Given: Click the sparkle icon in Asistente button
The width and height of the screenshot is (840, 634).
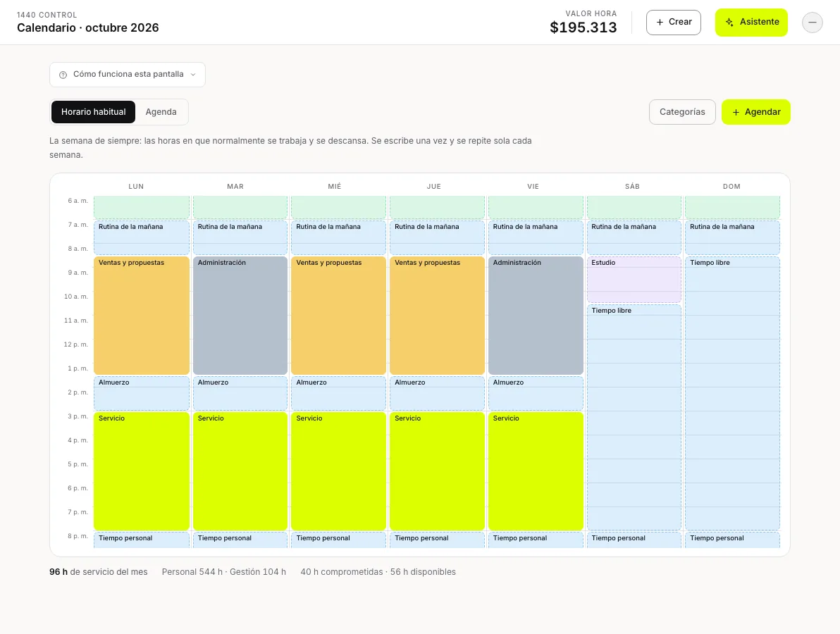Looking at the screenshot, I should point(729,22).
